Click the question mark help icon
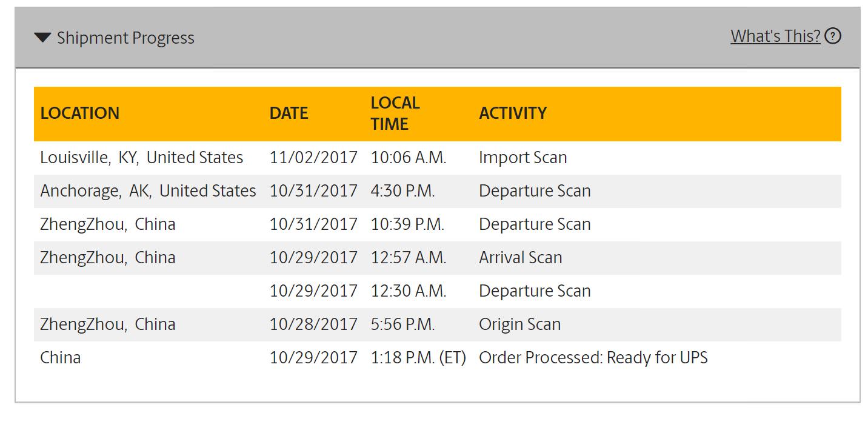The width and height of the screenshot is (868, 427). coord(833,36)
